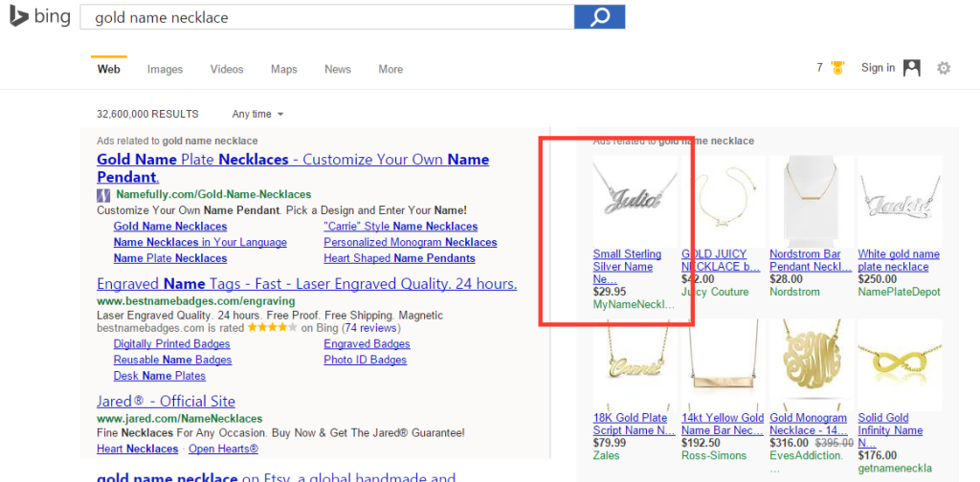Click Gold Monogram Necklace product link
The height and width of the screenshot is (482, 980).
point(810,424)
